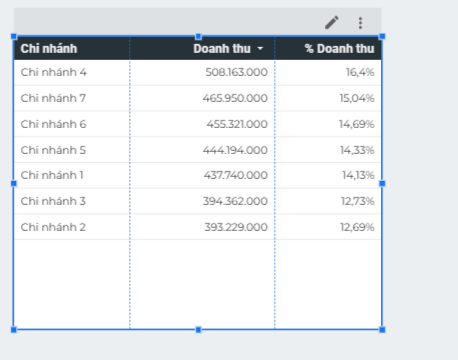Click the right-middle resize handle
Screen dimensions: 458x360
click(x=382, y=183)
